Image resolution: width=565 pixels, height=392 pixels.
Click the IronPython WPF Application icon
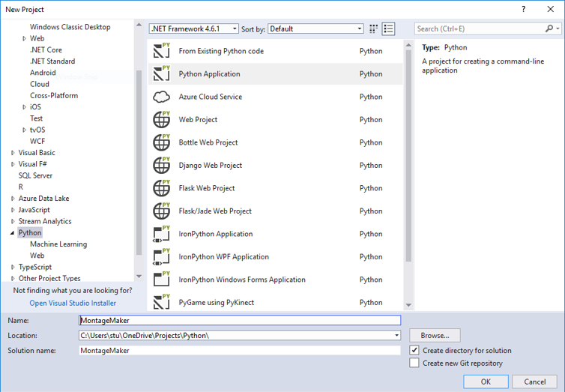pyautogui.click(x=161, y=256)
